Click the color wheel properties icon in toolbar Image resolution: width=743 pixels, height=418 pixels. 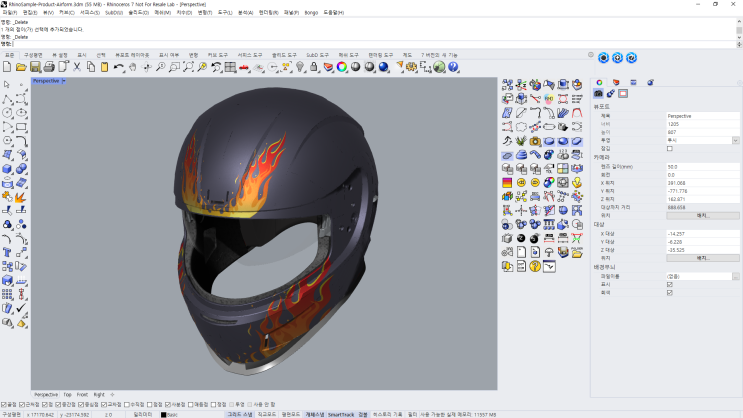tap(342, 67)
